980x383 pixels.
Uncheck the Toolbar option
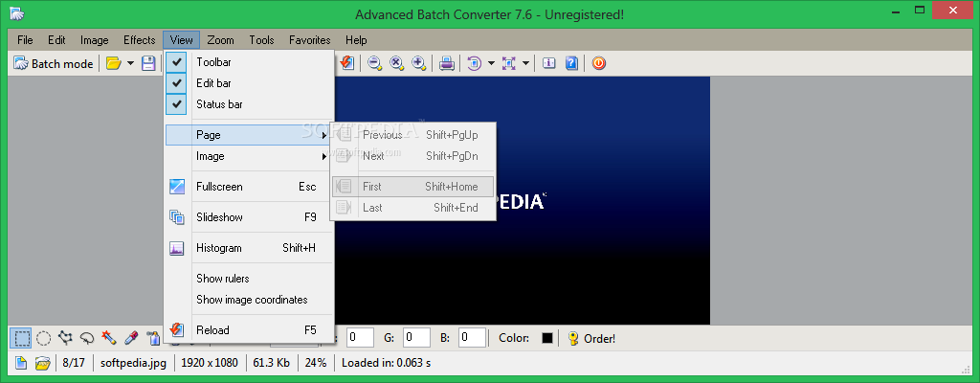[x=249, y=62]
